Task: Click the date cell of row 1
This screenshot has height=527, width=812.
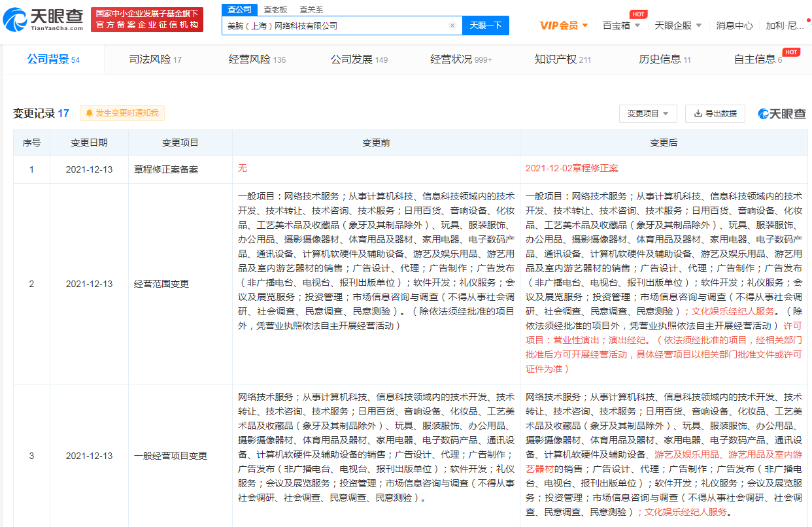Action: pyautogui.click(x=90, y=169)
